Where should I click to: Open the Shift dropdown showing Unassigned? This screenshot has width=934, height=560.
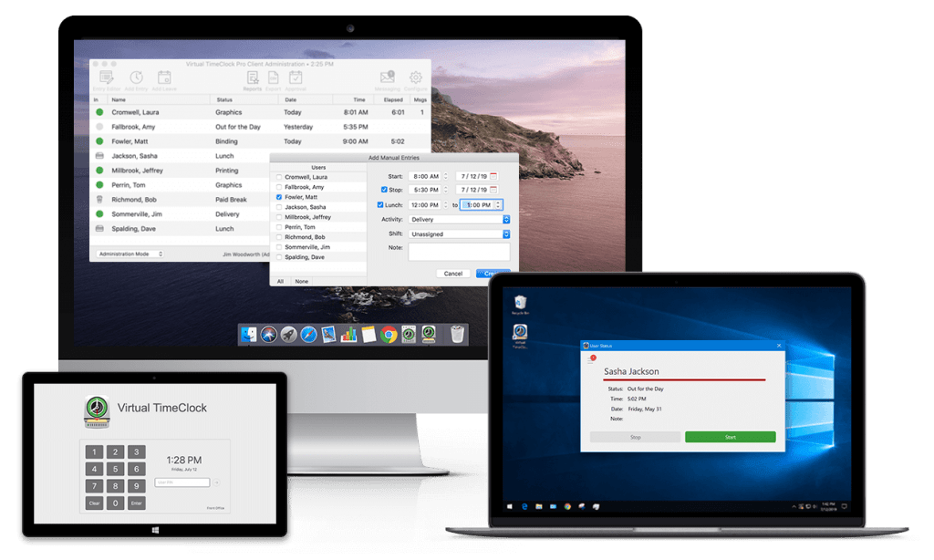point(460,234)
